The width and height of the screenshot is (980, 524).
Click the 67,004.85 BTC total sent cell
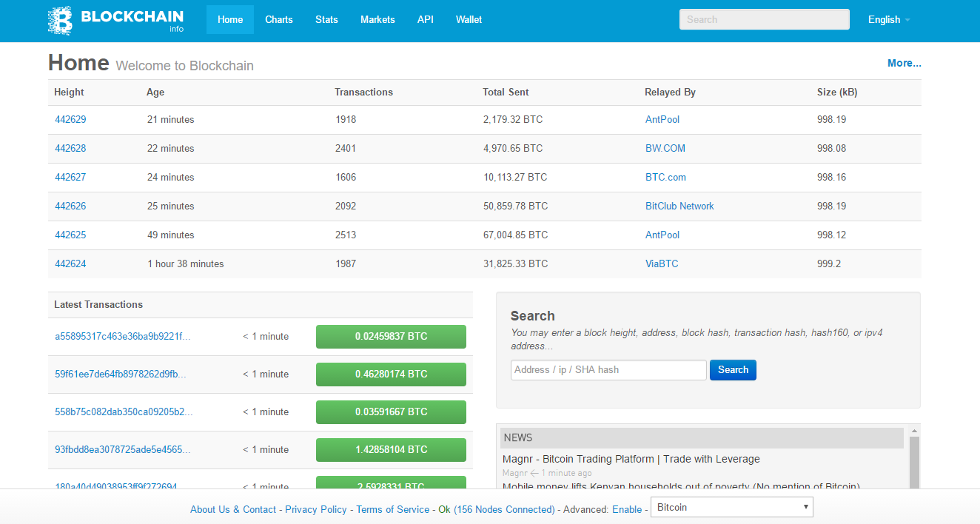coord(516,235)
